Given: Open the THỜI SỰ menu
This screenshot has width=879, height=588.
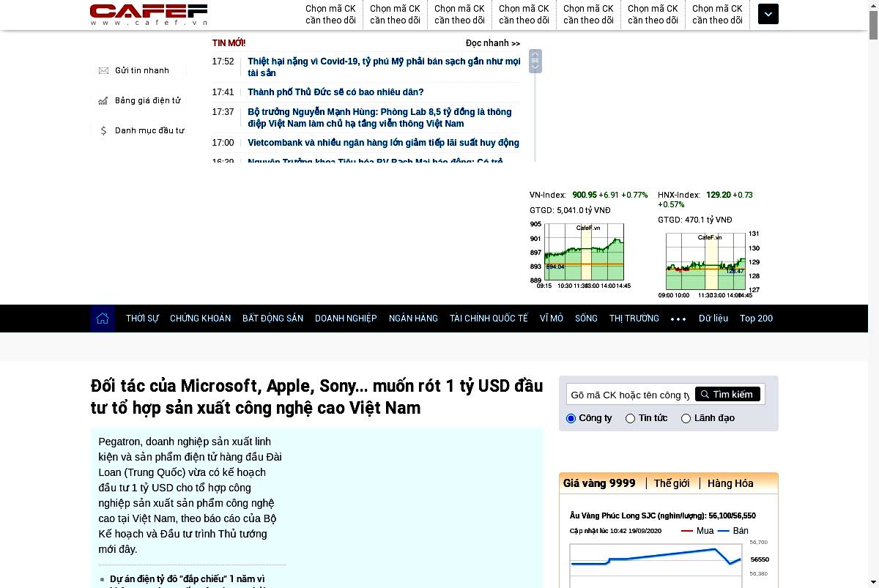Looking at the screenshot, I should tap(142, 319).
